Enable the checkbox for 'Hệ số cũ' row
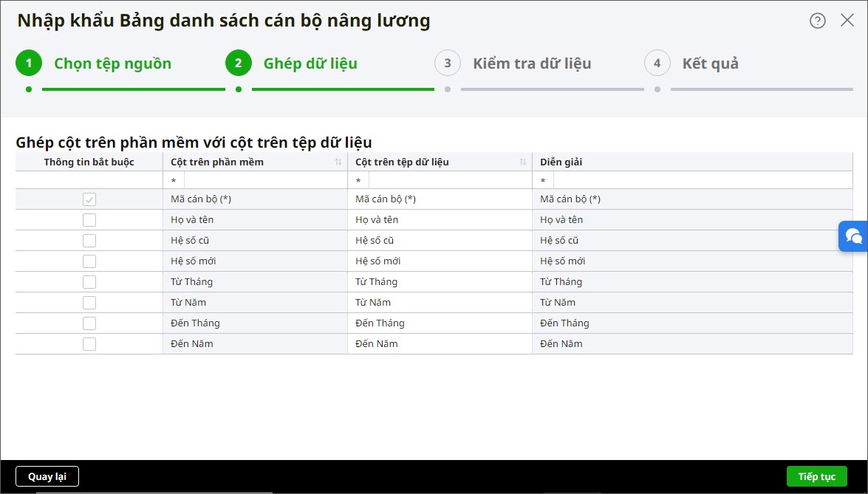Screen dimensions: 868x494 [89, 241]
